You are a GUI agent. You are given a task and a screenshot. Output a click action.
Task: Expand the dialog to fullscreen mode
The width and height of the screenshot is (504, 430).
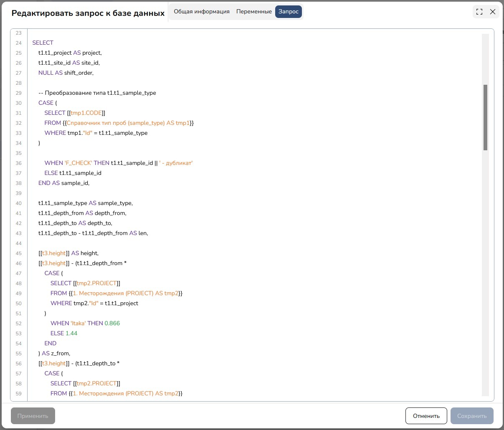479,12
